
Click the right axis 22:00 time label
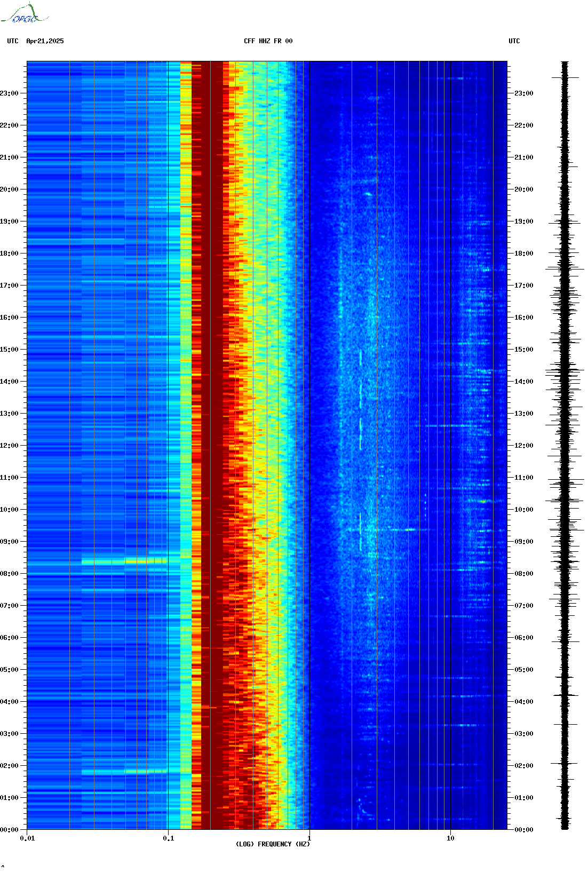click(x=524, y=125)
